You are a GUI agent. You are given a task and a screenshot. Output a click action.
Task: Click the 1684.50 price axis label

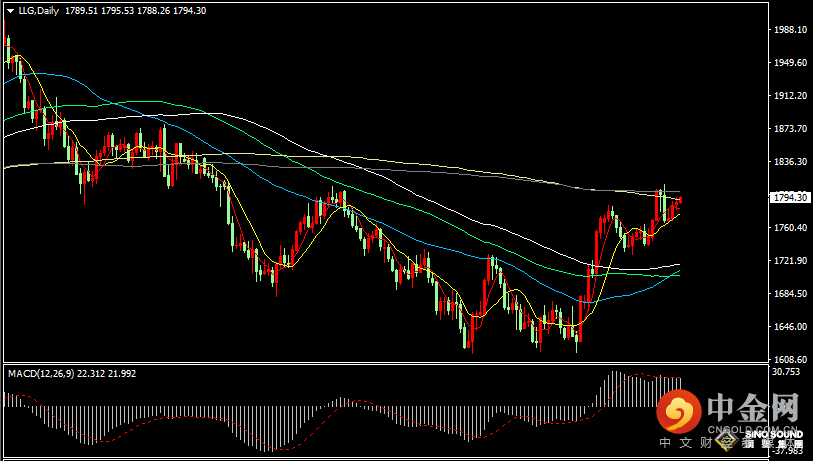(790, 294)
